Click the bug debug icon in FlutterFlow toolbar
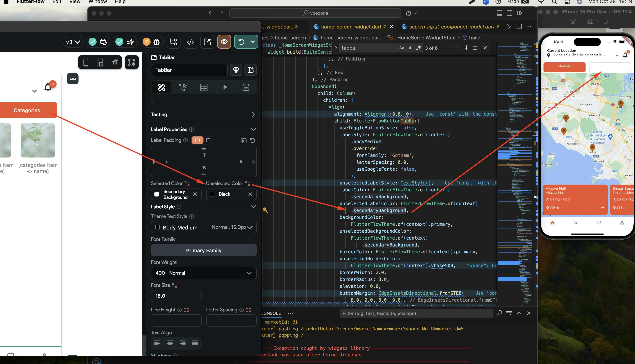The image size is (635, 364). 156,42
